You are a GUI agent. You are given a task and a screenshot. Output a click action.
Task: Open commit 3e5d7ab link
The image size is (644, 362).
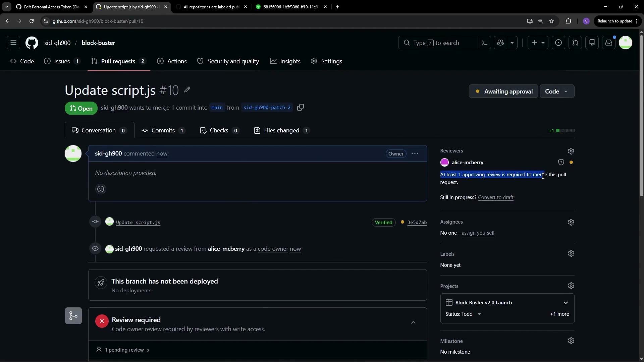click(417, 222)
